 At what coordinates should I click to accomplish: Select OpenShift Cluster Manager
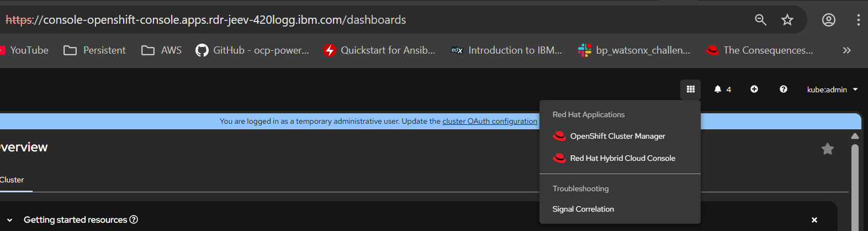click(617, 136)
